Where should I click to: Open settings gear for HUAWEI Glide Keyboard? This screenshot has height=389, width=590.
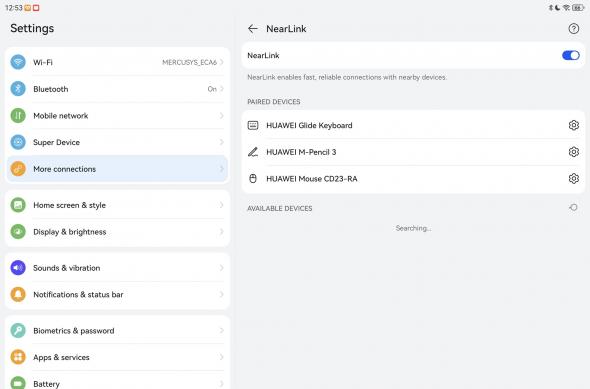coord(573,125)
